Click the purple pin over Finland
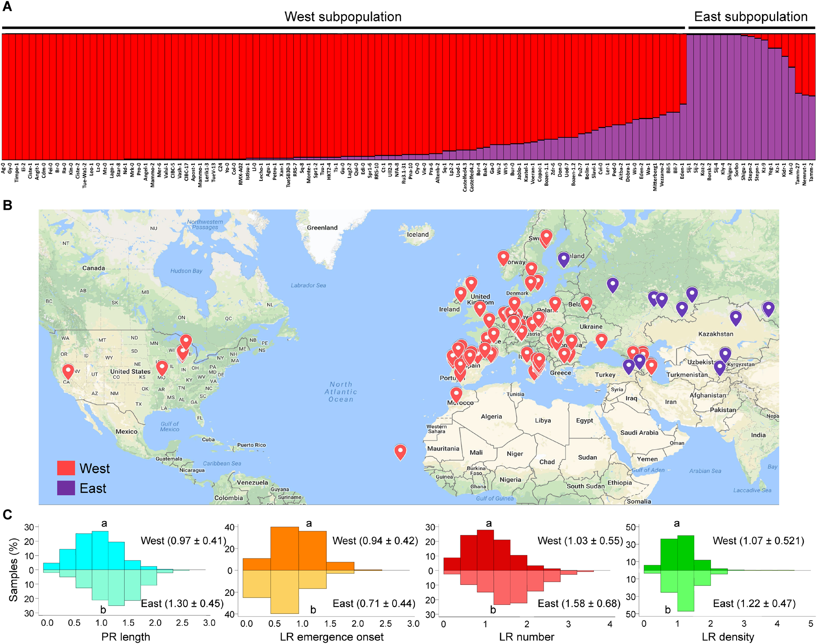 pyautogui.click(x=563, y=259)
